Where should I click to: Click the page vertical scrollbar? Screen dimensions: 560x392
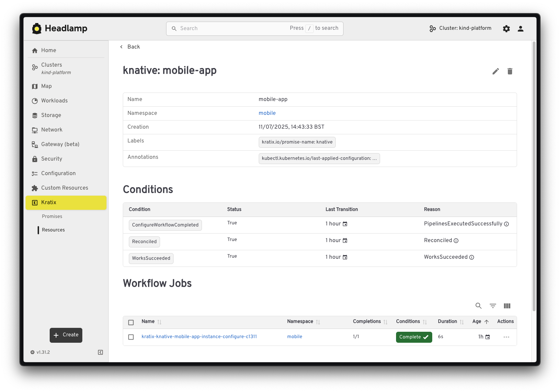pyautogui.click(x=534, y=177)
